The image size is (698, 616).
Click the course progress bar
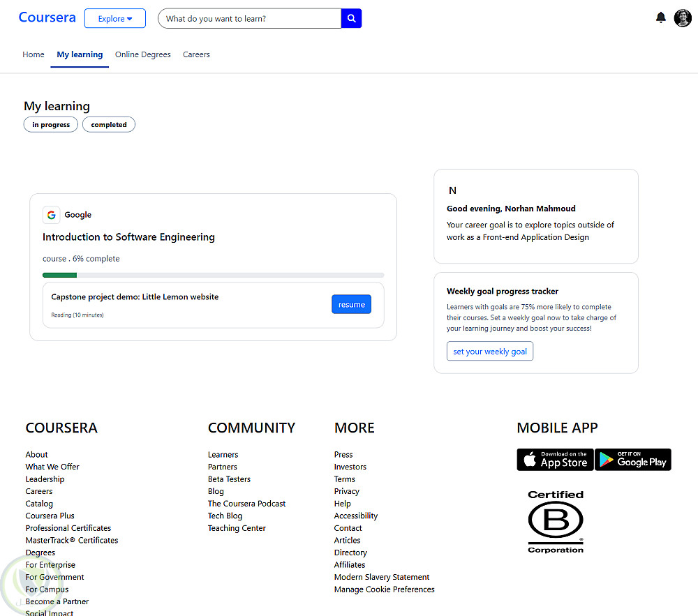click(x=213, y=276)
